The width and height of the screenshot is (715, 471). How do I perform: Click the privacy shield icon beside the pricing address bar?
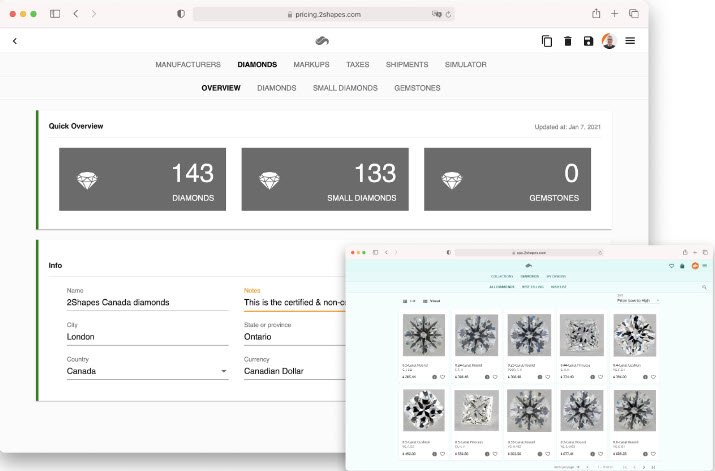click(181, 14)
